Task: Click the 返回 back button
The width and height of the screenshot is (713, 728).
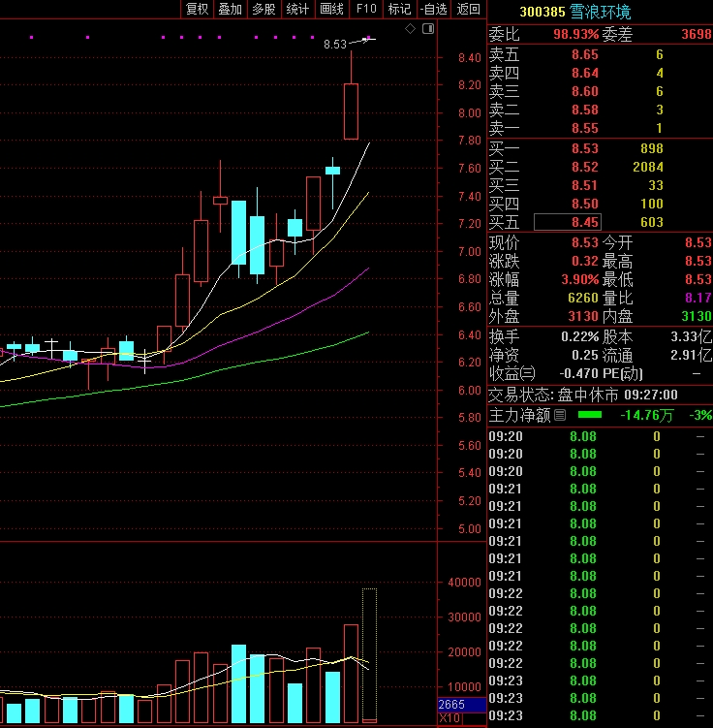Action: (x=468, y=9)
